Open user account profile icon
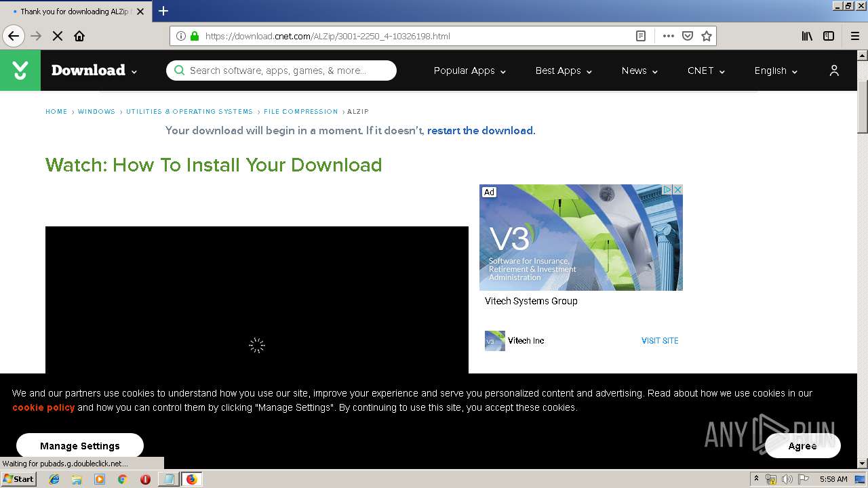This screenshot has height=488, width=868. click(834, 70)
